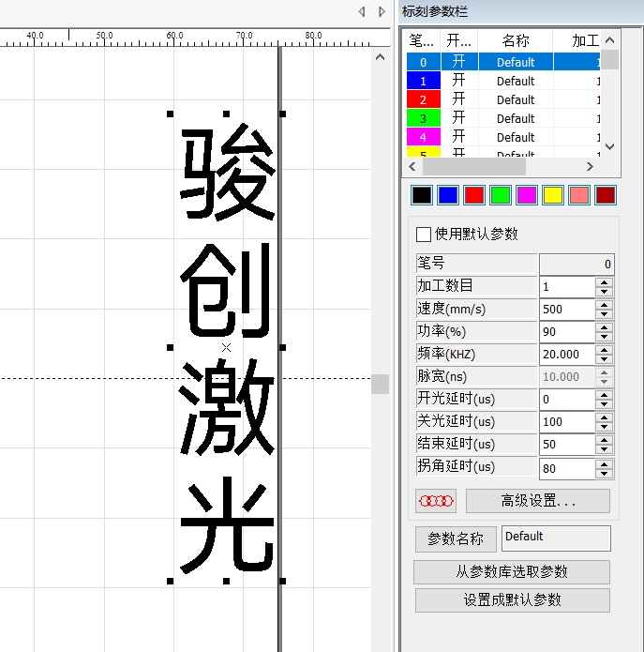Click 从参数库选取参数 button
The width and height of the screenshot is (644, 652).
pyautogui.click(x=512, y=572)
